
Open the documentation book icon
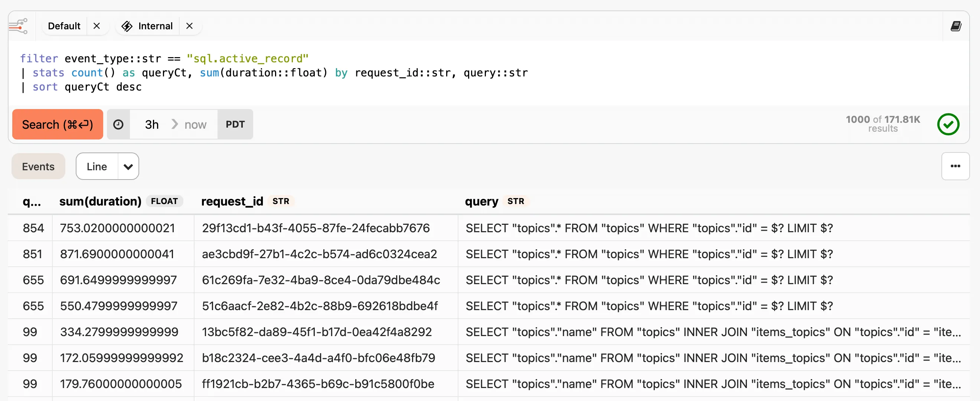click(956, 26)
